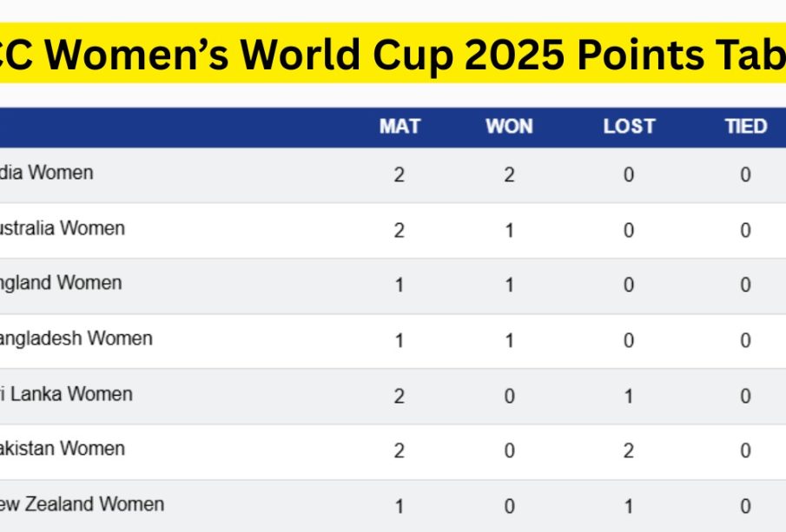Select the LOST column header
Viewport: 786px width, 532px height.
(629, 127)
